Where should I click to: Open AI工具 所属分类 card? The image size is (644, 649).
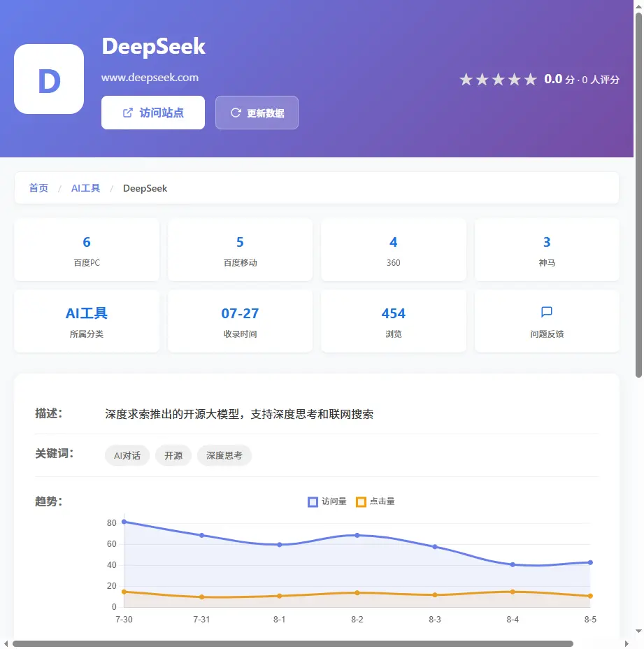tap(87, 321)
